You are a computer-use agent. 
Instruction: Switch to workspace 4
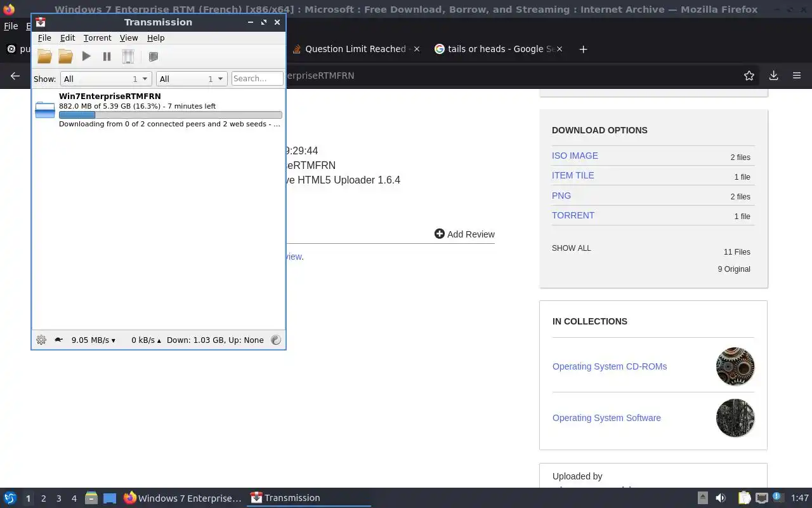click(x=74, y=498)
